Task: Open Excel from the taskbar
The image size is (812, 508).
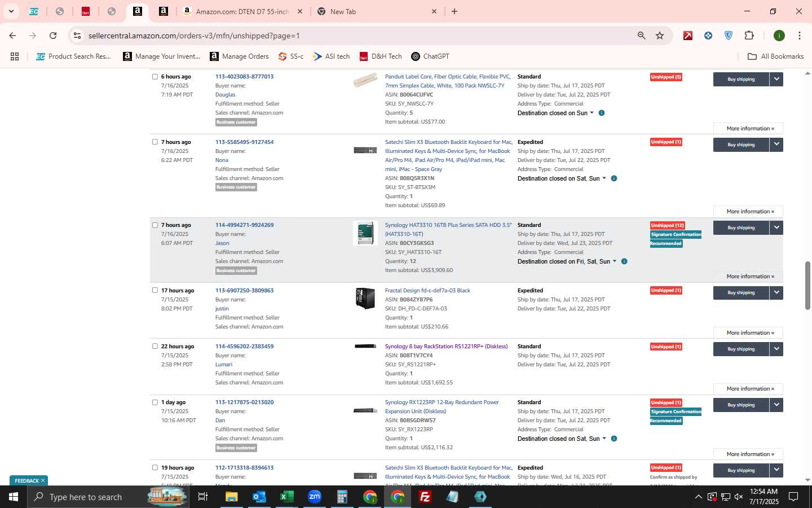Action: point(287,497)
